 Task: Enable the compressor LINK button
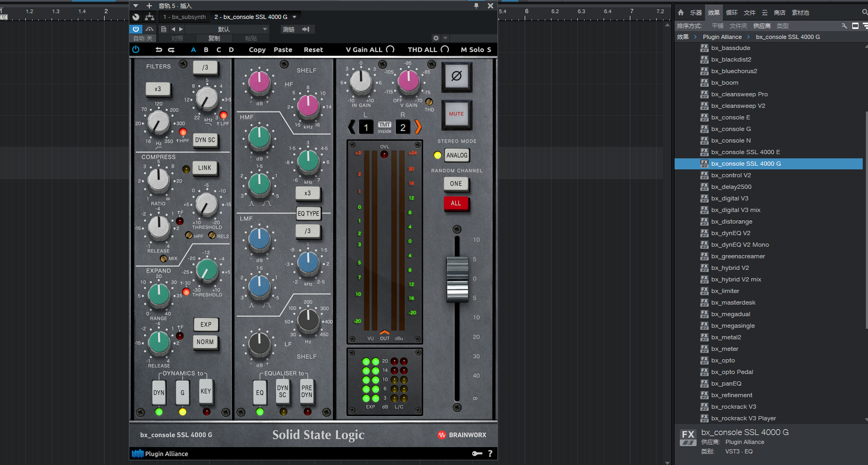click(205, 168)
